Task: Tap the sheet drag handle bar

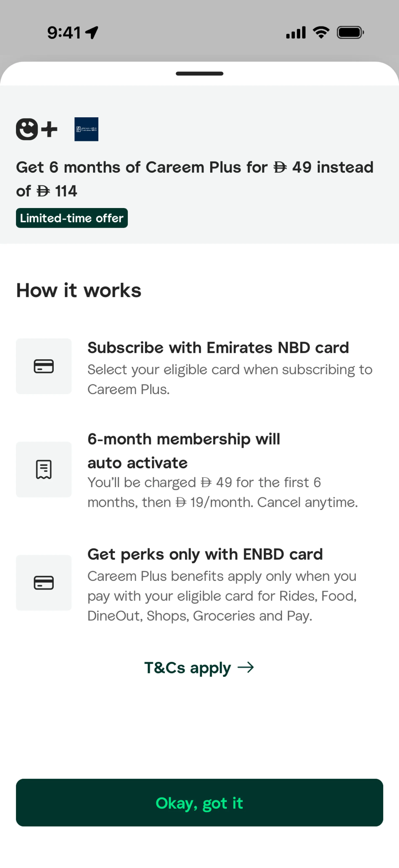Action: [x=199, y=73]
